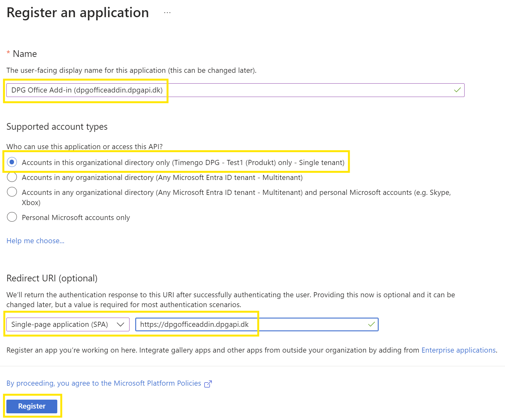Viewport: 505px width, 420px height.
Task: Open the Help me choose link
Action: click(35, 241)
